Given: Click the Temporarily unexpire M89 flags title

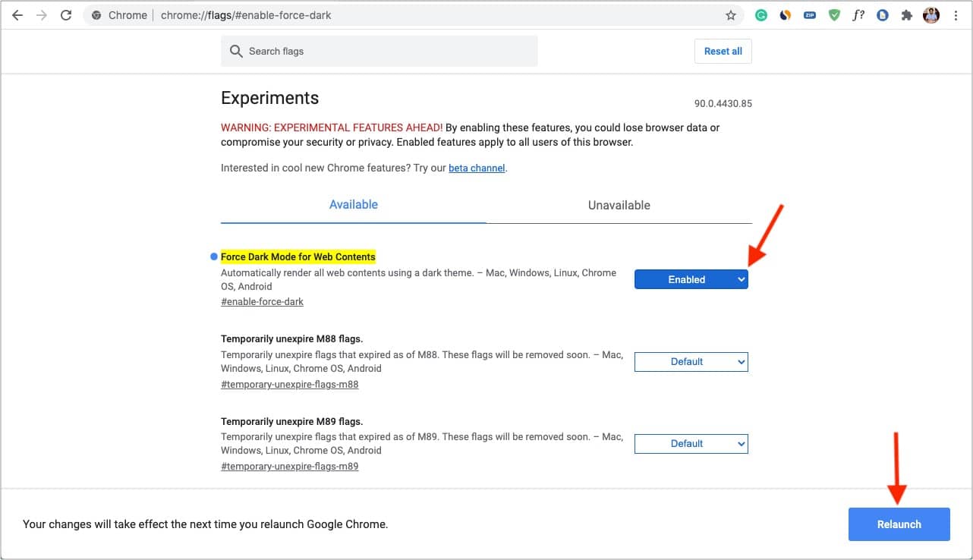Looking at the screenshot, I should click(x=292, y=421).
